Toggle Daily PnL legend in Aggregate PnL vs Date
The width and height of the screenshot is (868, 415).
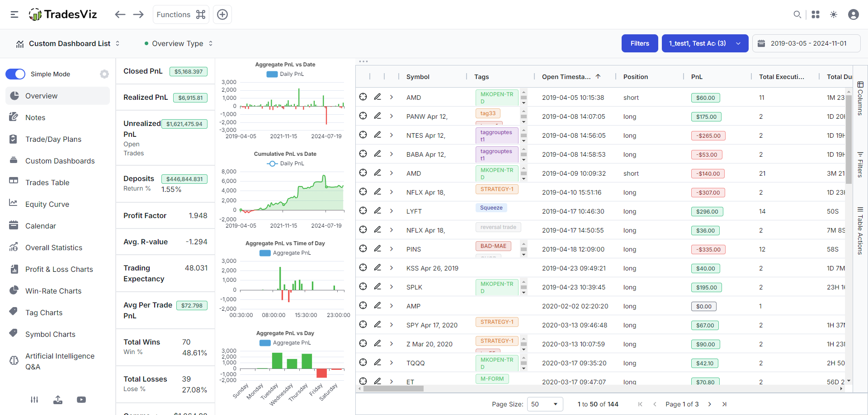[x=285, y=74]
